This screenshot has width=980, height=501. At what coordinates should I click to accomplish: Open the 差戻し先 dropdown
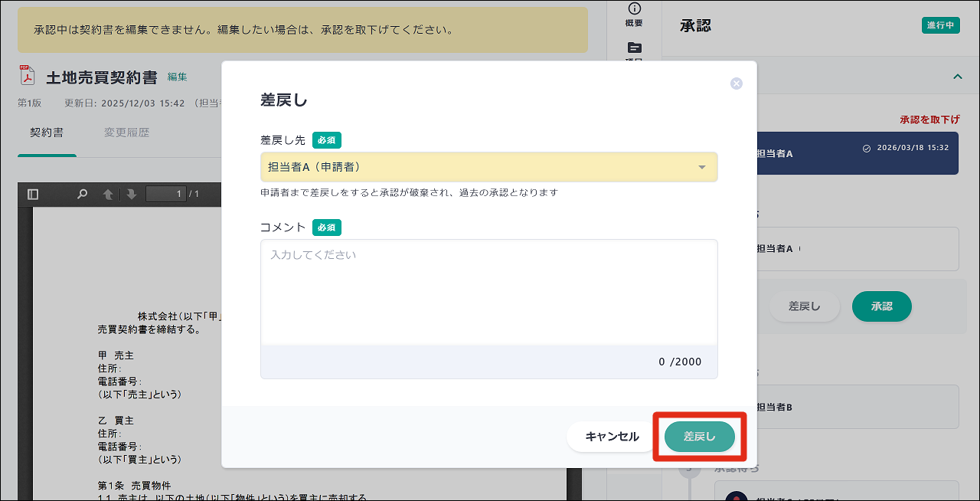tap(488, 167)
